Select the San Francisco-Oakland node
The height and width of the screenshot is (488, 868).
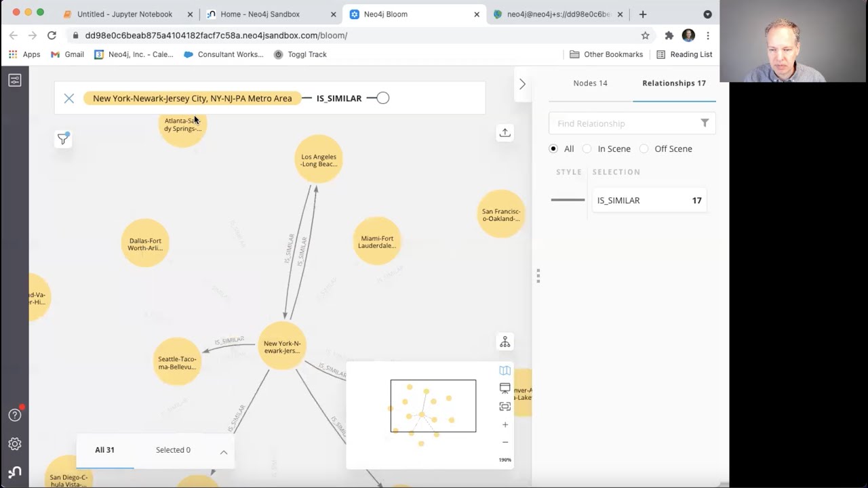tap(501, 215)
